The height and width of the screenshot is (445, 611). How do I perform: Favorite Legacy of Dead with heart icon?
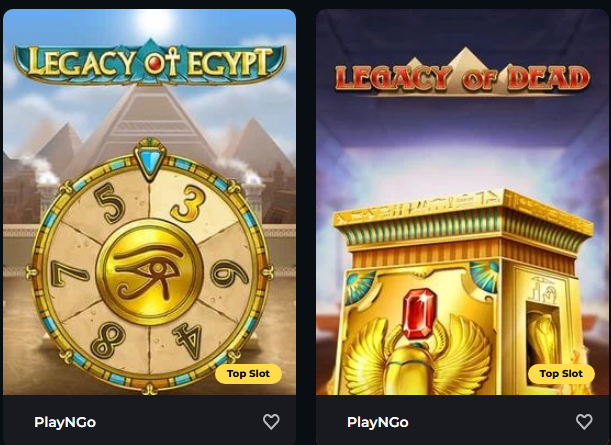pos(584,422)
